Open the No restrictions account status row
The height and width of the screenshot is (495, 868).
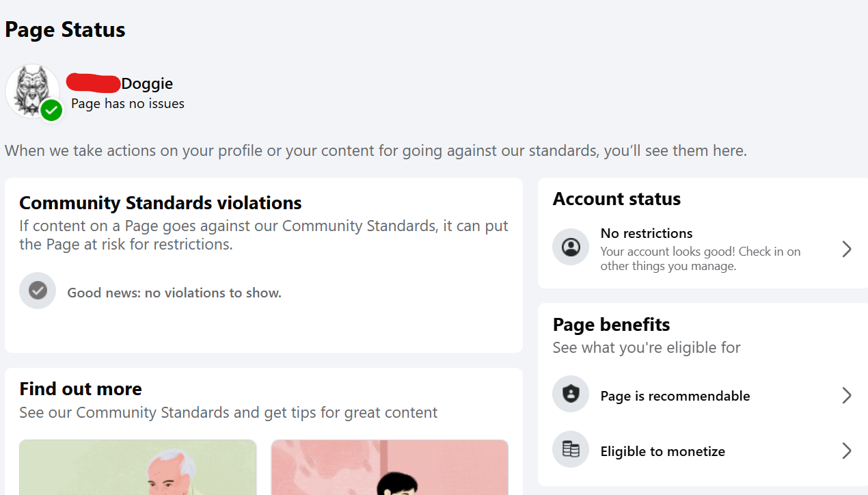(x=703, y=248)
